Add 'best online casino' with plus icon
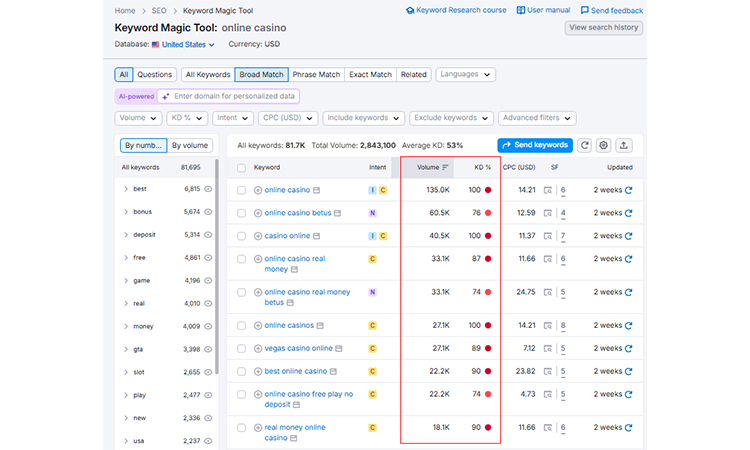750x450 pixels. (x=258, y=372)
